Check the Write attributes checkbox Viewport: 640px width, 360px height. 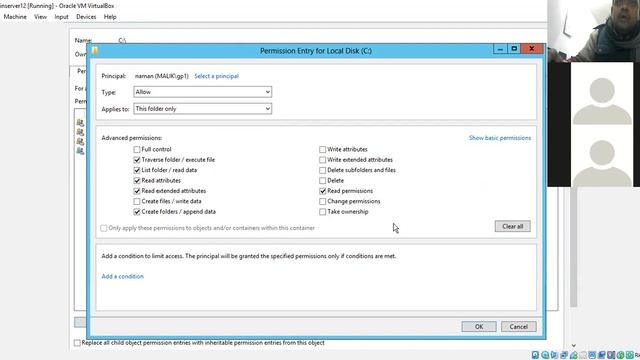click(x=322, y=149)
